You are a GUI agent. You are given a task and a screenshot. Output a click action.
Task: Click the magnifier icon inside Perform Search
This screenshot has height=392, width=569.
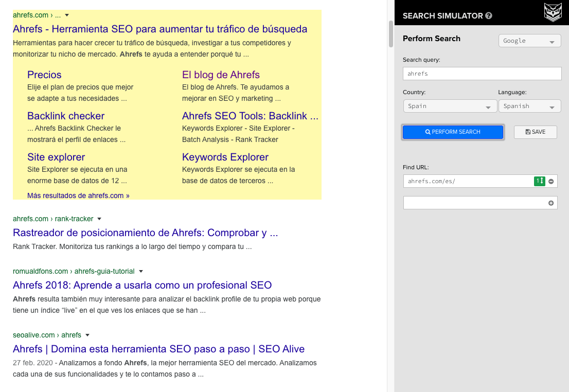(x=427, y=132)
